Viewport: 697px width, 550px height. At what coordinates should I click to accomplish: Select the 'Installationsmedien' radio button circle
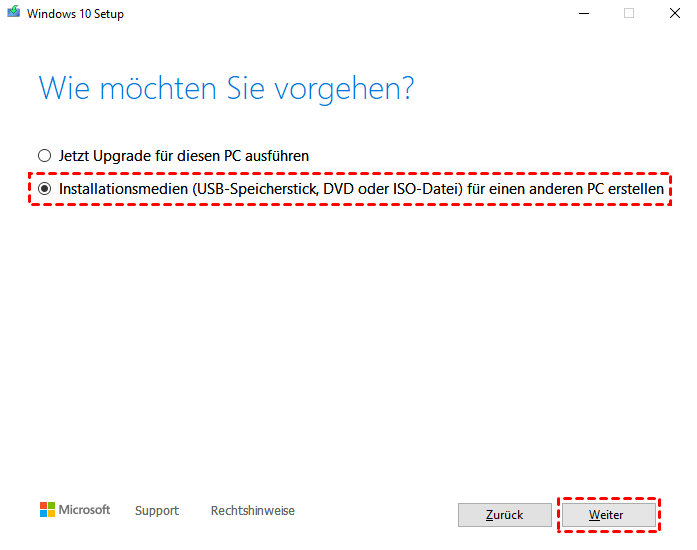(x=43, y=188)
